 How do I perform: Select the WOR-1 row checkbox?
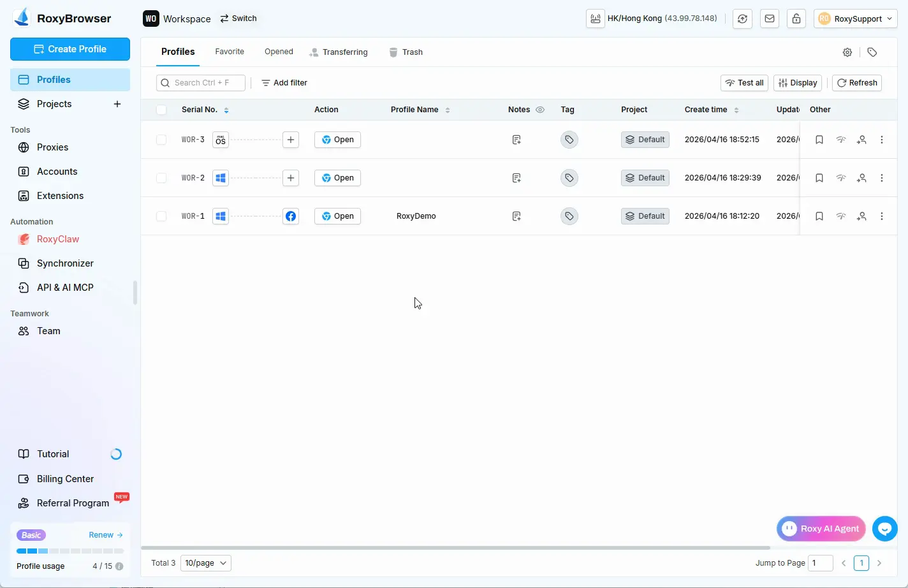(x=161, y=216)
